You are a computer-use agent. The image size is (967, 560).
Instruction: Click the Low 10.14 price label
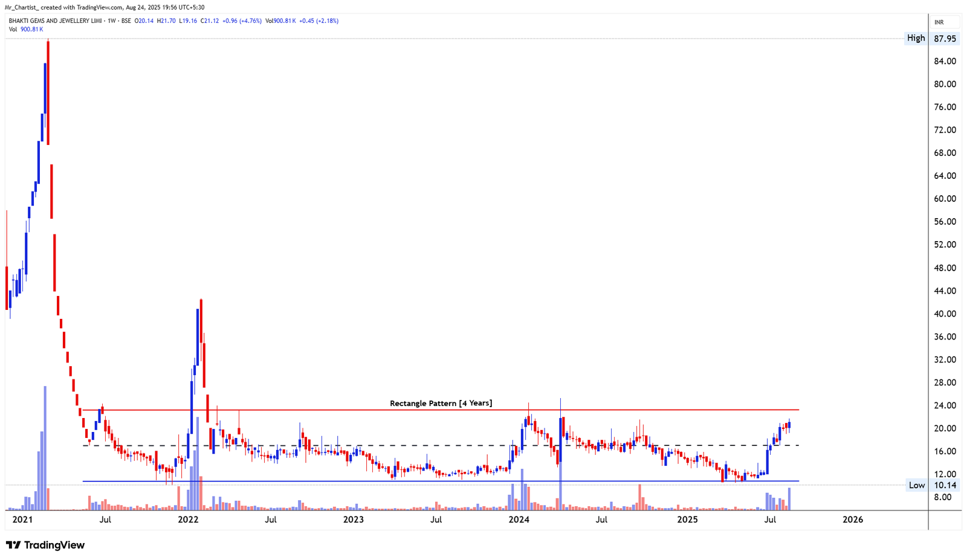(x=945, y=485)
